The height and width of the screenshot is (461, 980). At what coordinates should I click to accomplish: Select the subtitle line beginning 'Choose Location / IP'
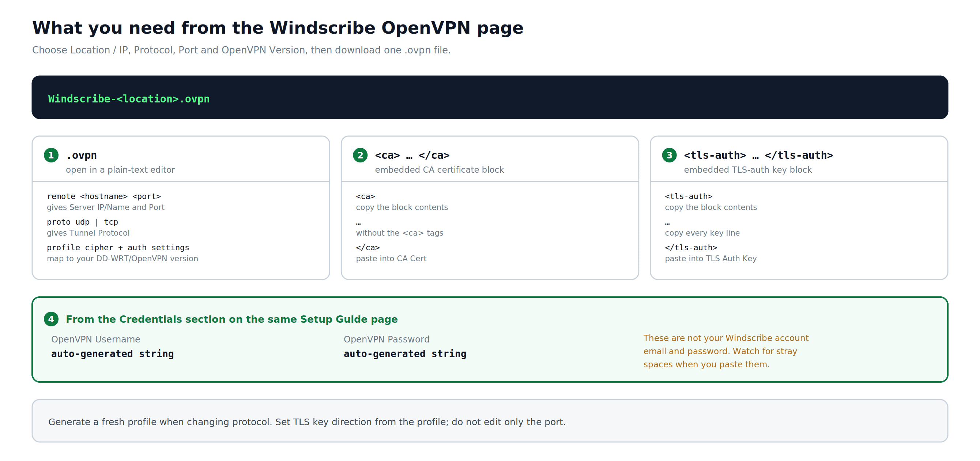(x=241, y=50)
